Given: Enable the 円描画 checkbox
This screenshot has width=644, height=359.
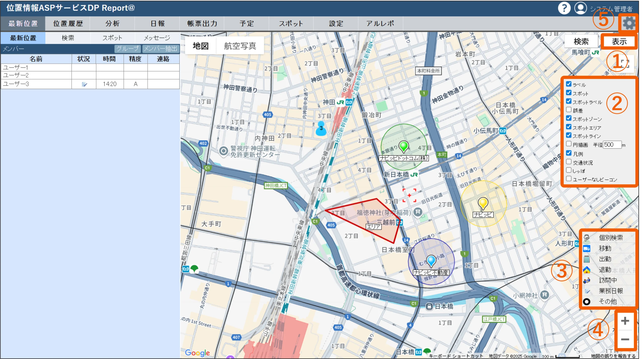Looking at the screenshot, I should (568, 144).
